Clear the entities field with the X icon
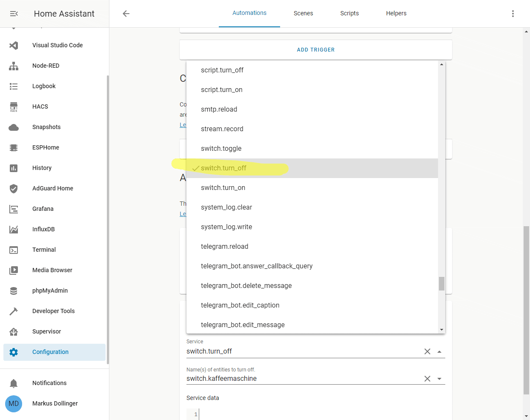The height and width of the screenshot is (420, 530). point(427,378)
